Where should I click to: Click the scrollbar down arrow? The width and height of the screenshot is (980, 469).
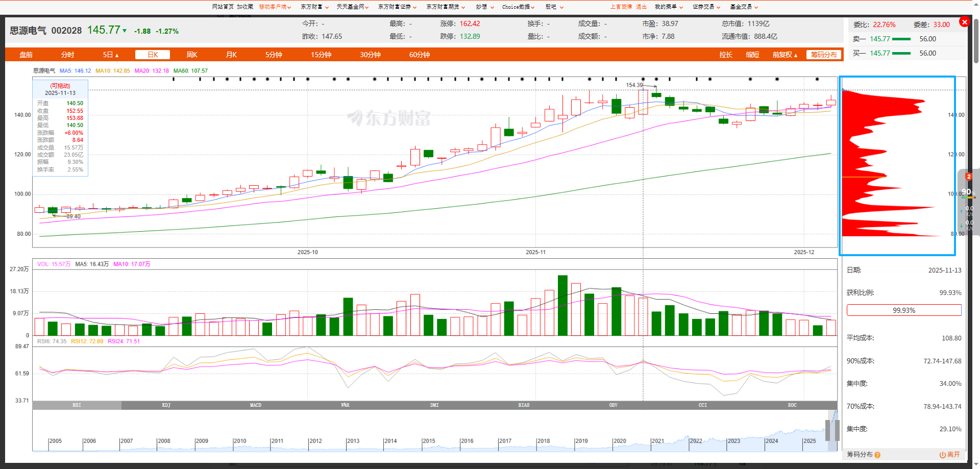[976, 465]
